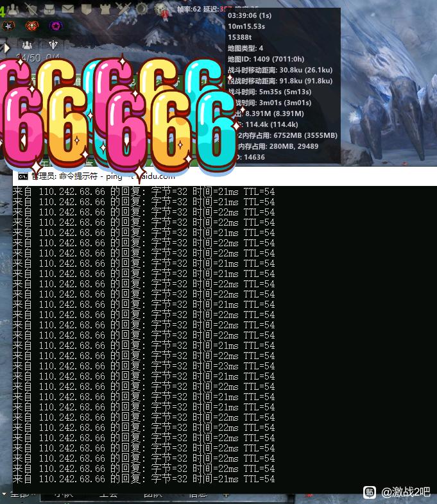Click the 91.8ku out-of-combat movement line
The height and width of the screenshot is (504, 437).
pos(280,81)
